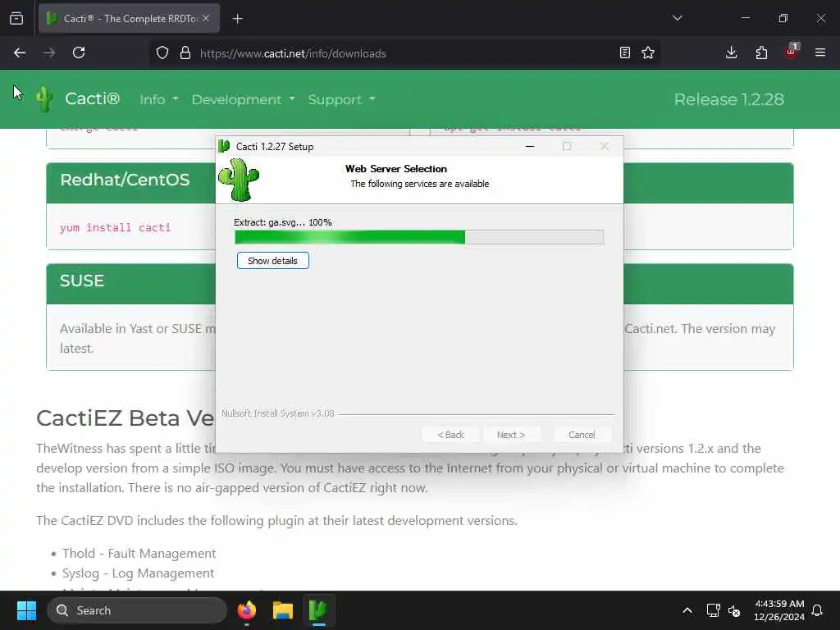Open the Release 1.2.28 link
This screenshot has height=630, width=840.
(x=728, y=99)
